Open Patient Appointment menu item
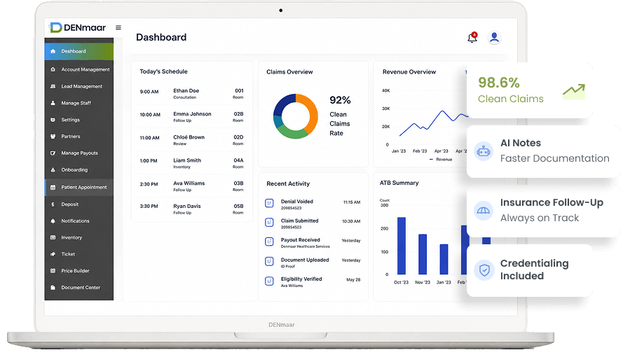 click(79, 188)
